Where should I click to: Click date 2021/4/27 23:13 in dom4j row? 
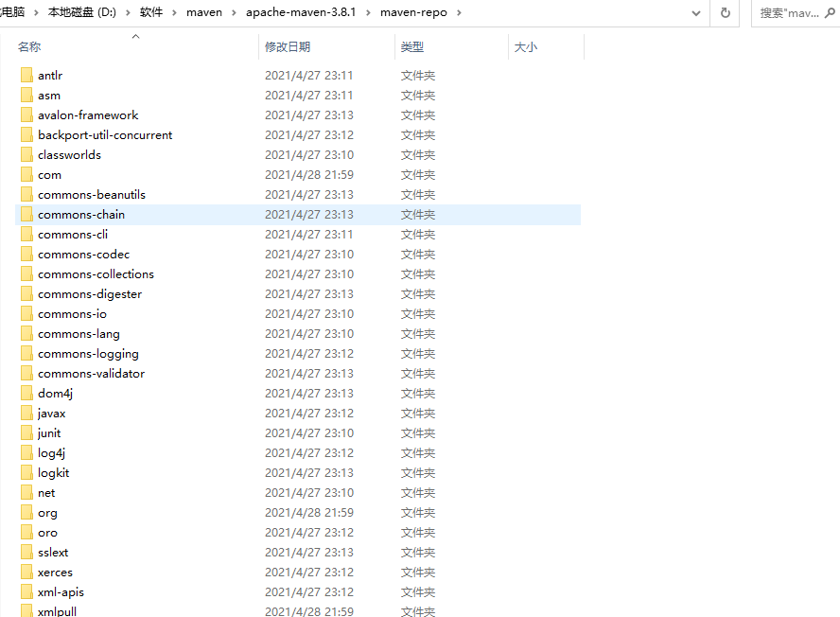tap(309, 394)
